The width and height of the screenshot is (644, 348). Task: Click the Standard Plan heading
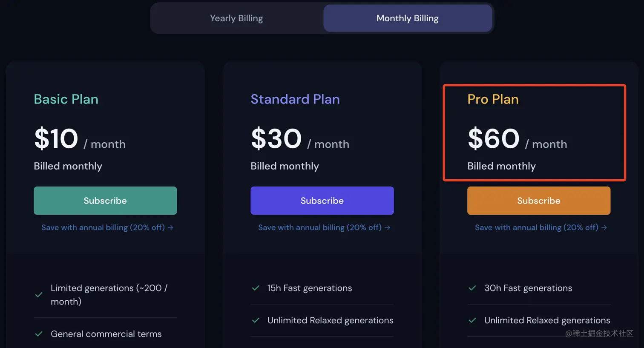tap(295, 99)
